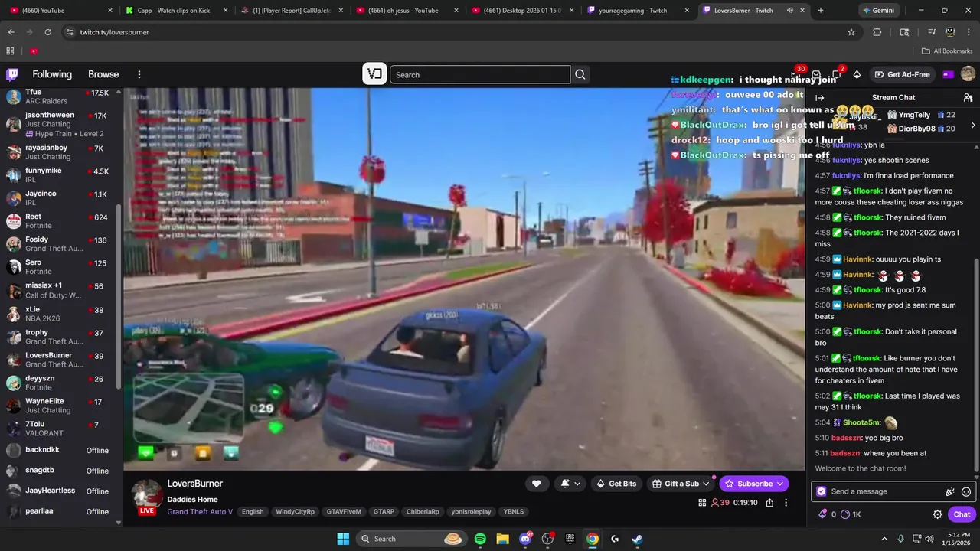This screenshot has width=980, height=551.
Task: Click the Get Ad-Free button
Action: tap(903, 74)
